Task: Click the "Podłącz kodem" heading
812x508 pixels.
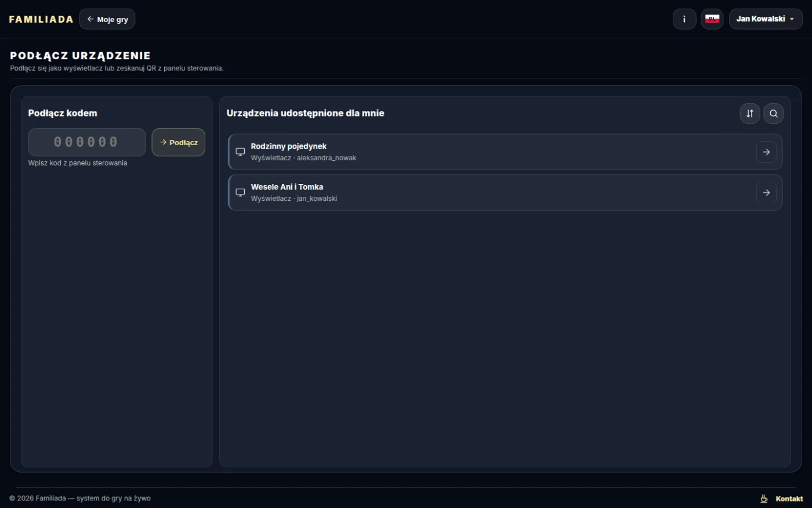Action: pyautogui.click(x=63, y=113)
